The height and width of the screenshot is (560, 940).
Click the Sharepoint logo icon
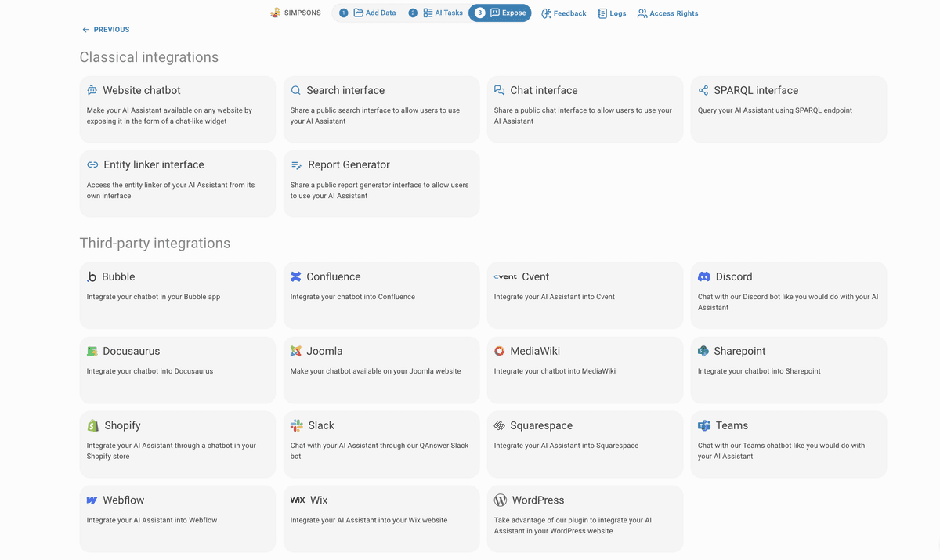point(703,351)
